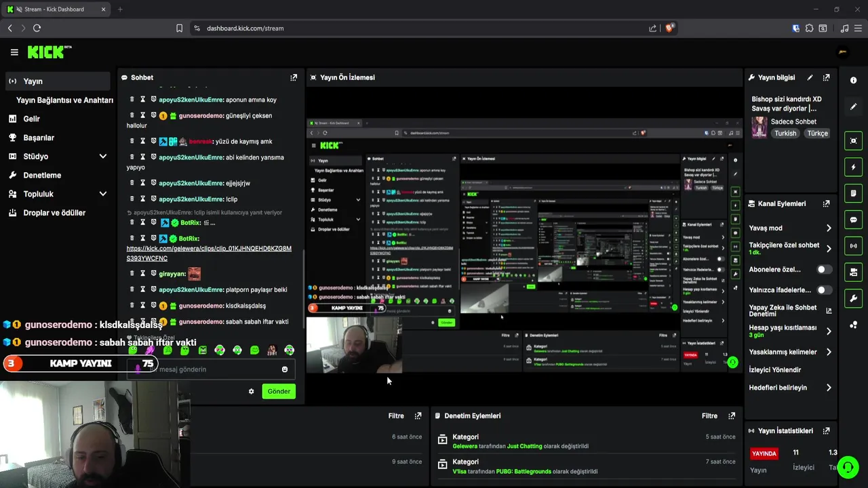Bookmark this page with the bookmark icon
The width and height of the screenshot is (868, 488).
coord(179,28)
